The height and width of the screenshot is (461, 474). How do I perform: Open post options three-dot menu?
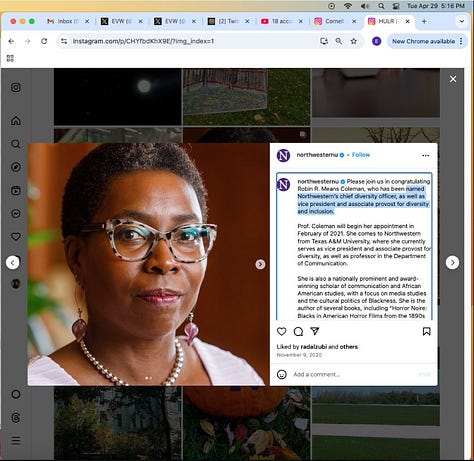[x=426, y=155]
